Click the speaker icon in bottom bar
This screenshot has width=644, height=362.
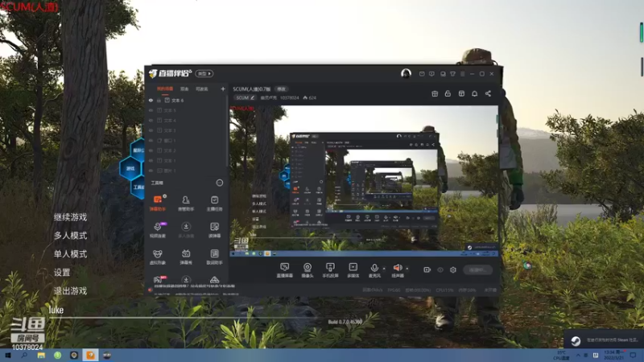coord(397,268)
